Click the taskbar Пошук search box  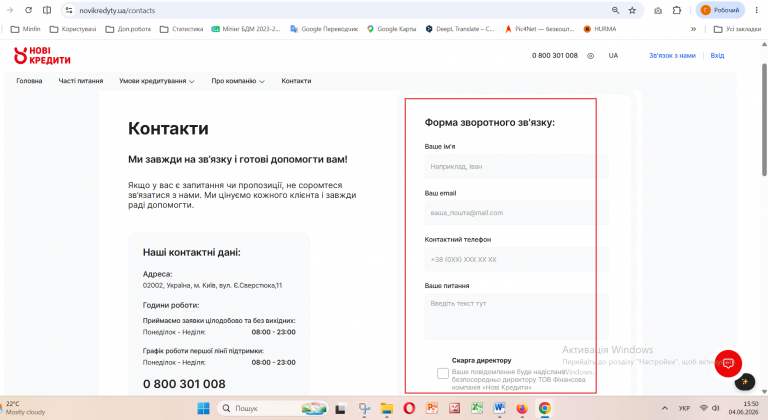(272, 408)
